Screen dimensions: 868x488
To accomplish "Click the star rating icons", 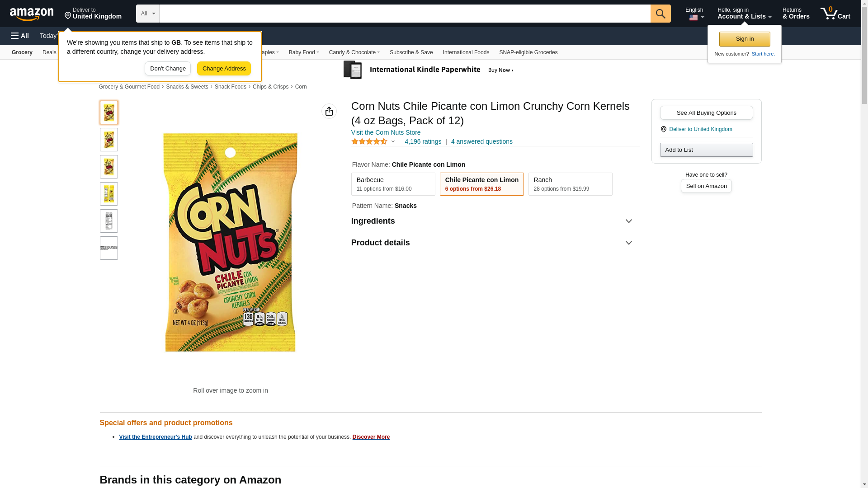I will (x=369, y=141).
